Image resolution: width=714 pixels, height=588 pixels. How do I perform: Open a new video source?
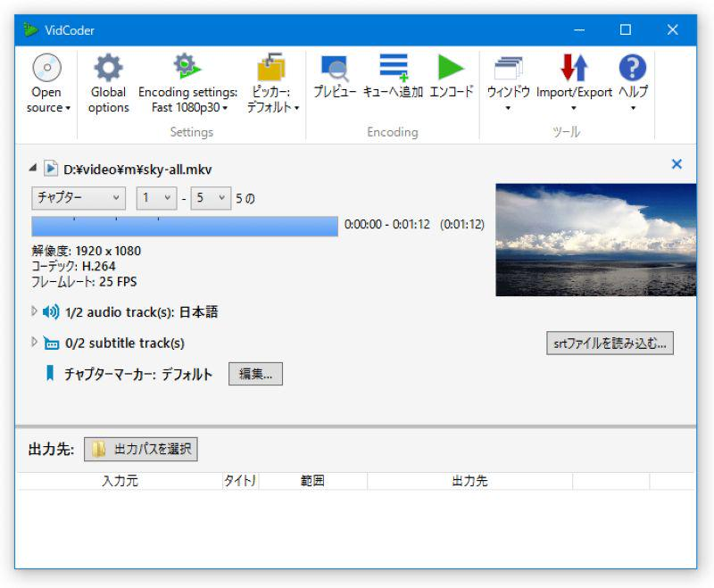pyautogui.click(x=46, y=80)
